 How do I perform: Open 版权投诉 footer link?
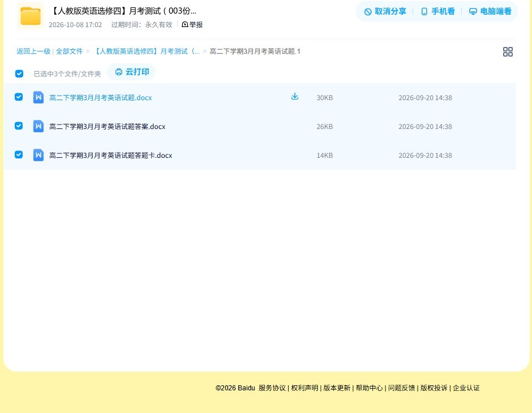point(434,388)
